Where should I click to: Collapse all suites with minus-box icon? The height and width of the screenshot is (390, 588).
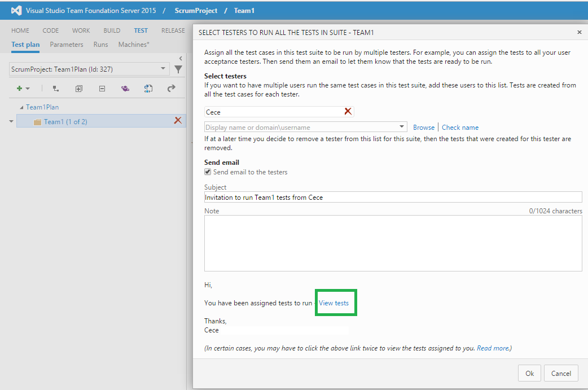102,89
